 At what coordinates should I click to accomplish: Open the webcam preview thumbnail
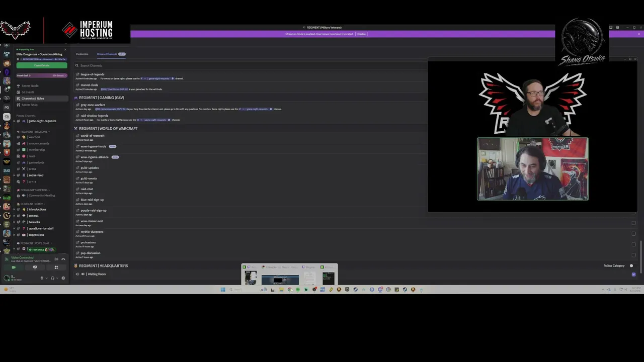click(x=533, y=169)
